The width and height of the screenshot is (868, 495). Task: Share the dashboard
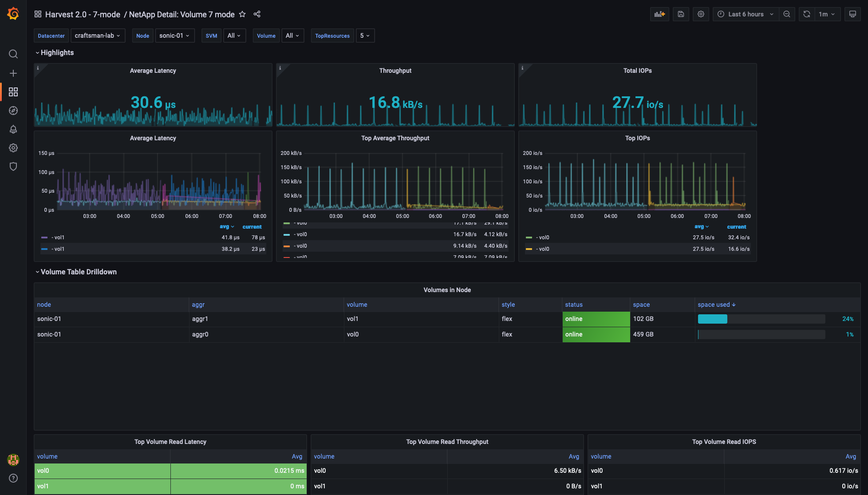click(257, 14)
